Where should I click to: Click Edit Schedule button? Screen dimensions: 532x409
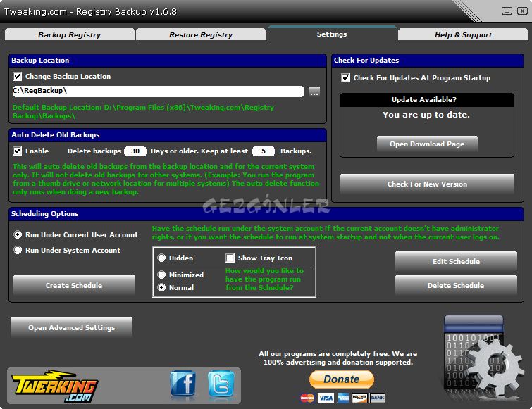456,261
